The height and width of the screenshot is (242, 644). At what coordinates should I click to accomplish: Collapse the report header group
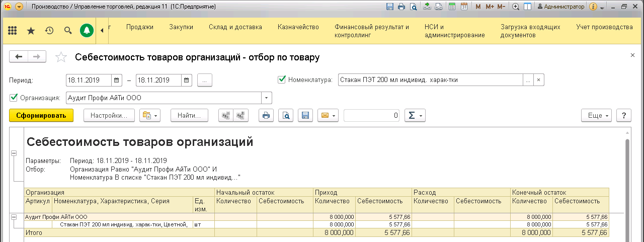click(14, 153)
